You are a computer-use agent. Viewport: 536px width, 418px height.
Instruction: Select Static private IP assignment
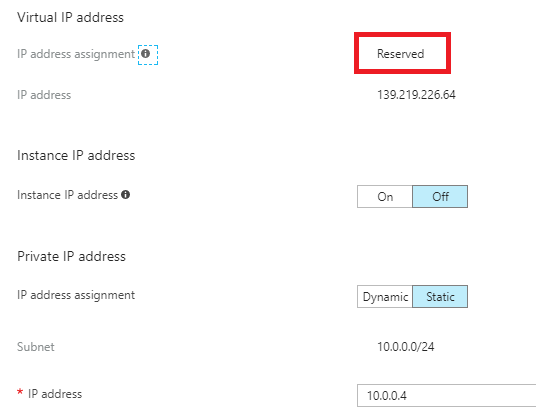[440, 297]
